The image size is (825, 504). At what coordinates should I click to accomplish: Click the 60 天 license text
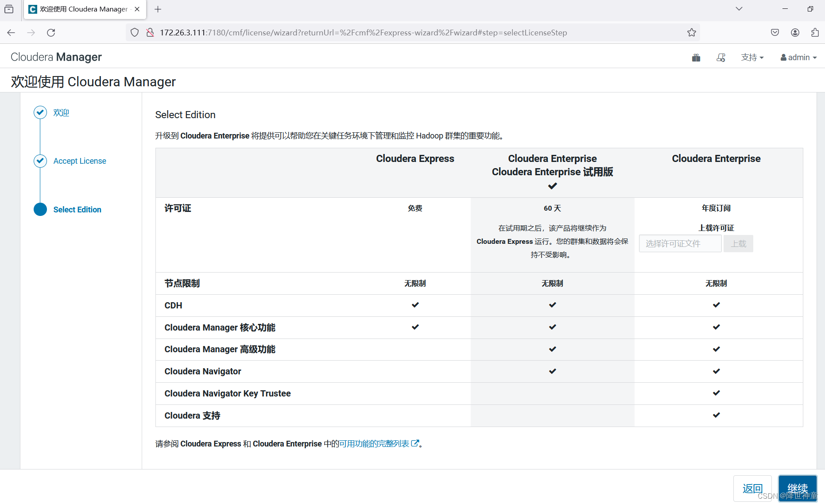552,208
